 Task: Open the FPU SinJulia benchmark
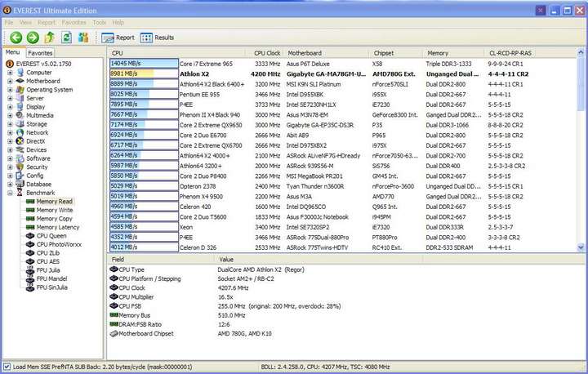click(x=51, y=287)
